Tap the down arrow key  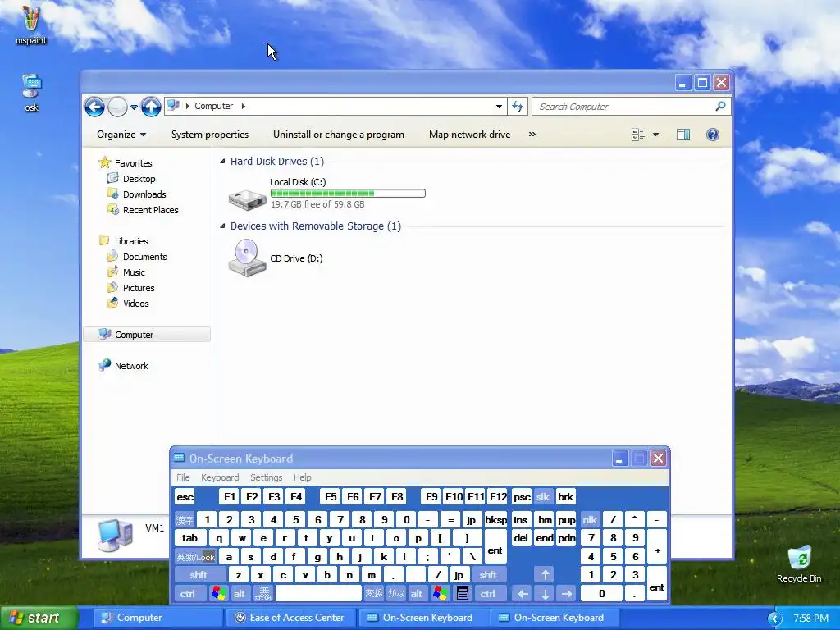545,594
